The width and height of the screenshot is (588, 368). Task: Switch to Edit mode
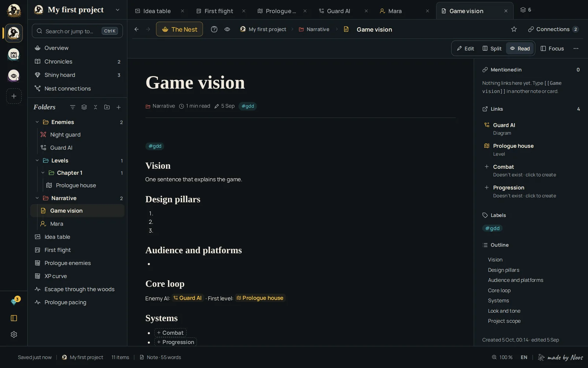pos(465,49)
